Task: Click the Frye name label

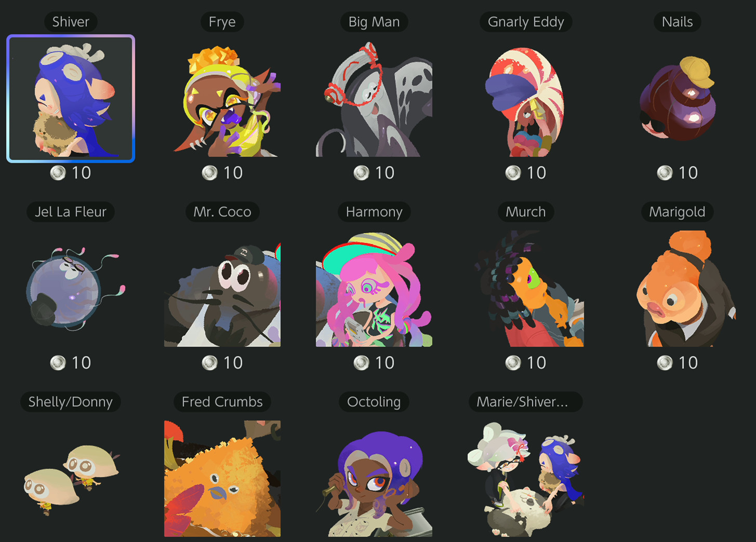Action: point(222,22)
